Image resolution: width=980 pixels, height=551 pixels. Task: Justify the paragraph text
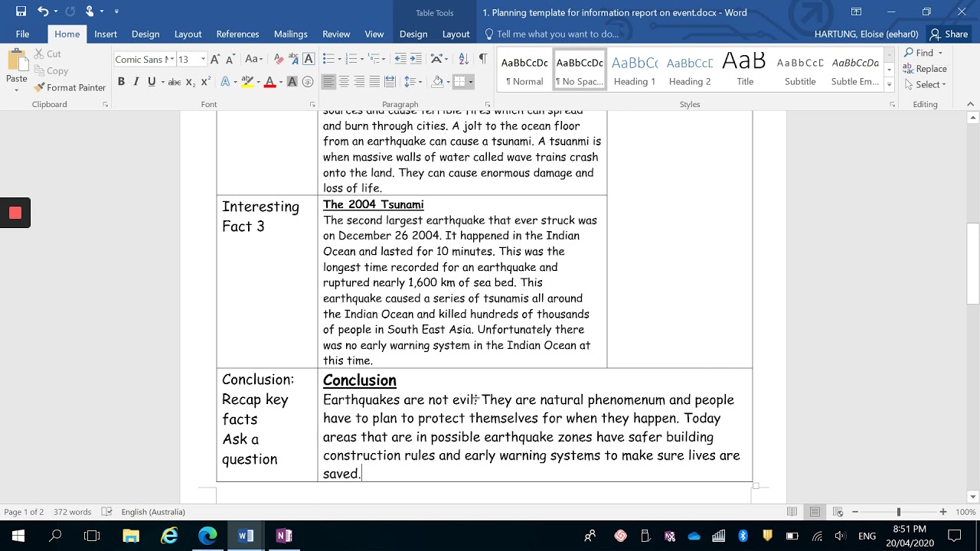(374, 82)
